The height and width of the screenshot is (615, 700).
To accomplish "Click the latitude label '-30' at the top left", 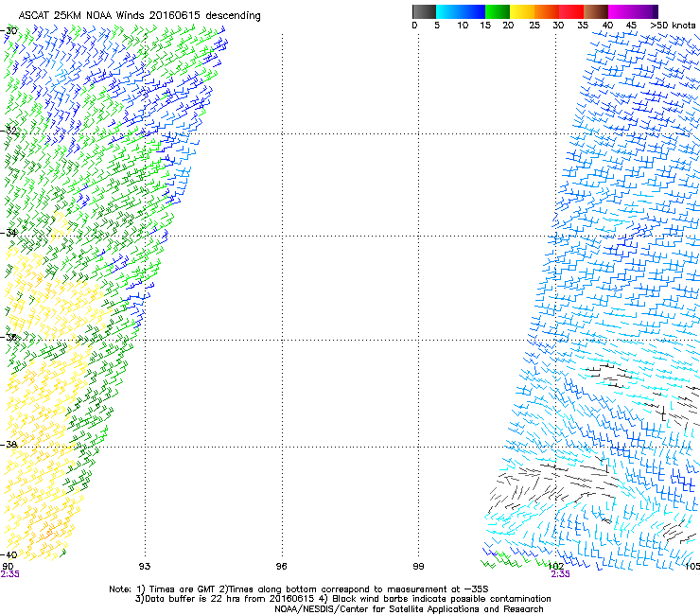I will pyautogui.click(x=9, y=31).
